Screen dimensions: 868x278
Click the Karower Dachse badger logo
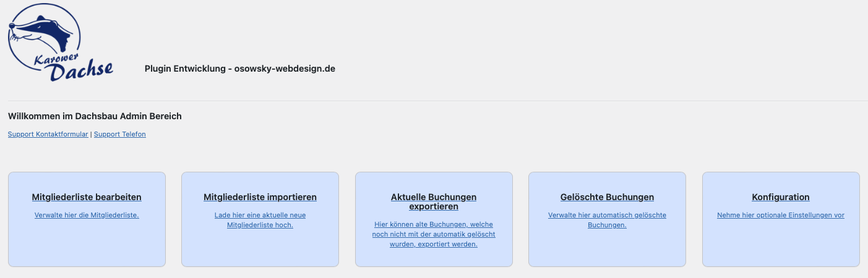click(59, 42)
